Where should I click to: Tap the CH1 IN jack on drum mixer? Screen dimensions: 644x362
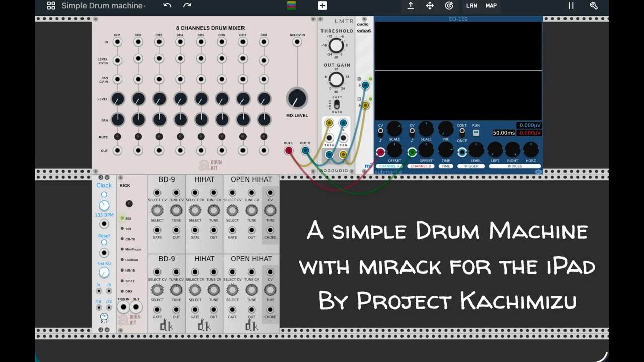point(117,42)
